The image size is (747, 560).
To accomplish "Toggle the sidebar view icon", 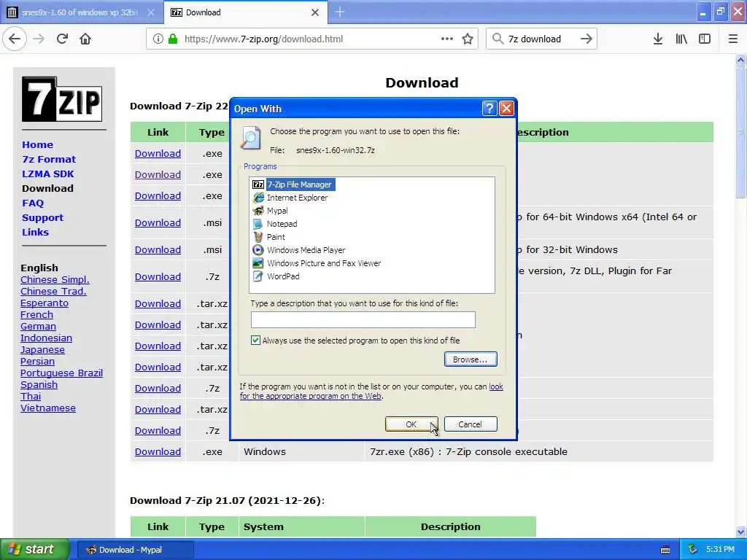I will tap(705, 39).
